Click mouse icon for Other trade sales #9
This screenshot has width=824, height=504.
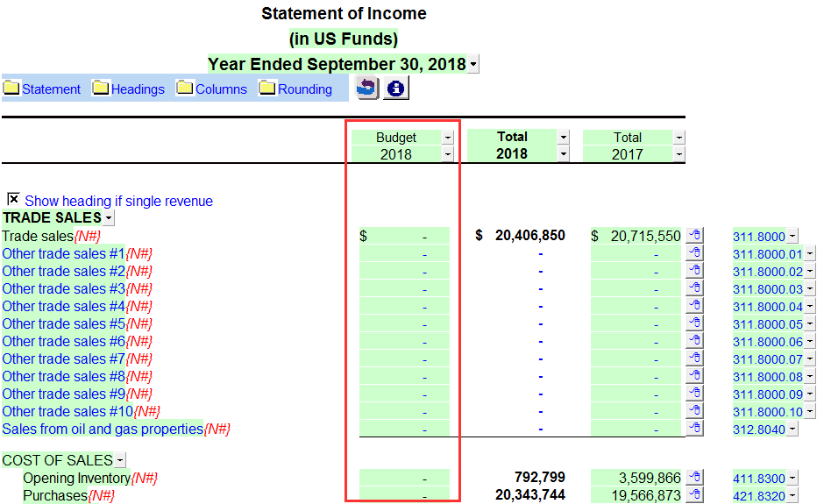click(695, 393)
